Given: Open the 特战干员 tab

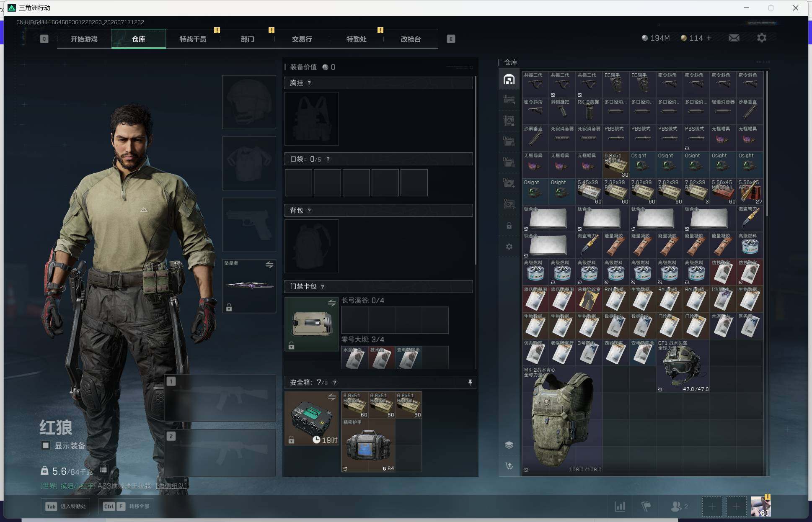Looking at the screenshot, I should click(193, 39).
